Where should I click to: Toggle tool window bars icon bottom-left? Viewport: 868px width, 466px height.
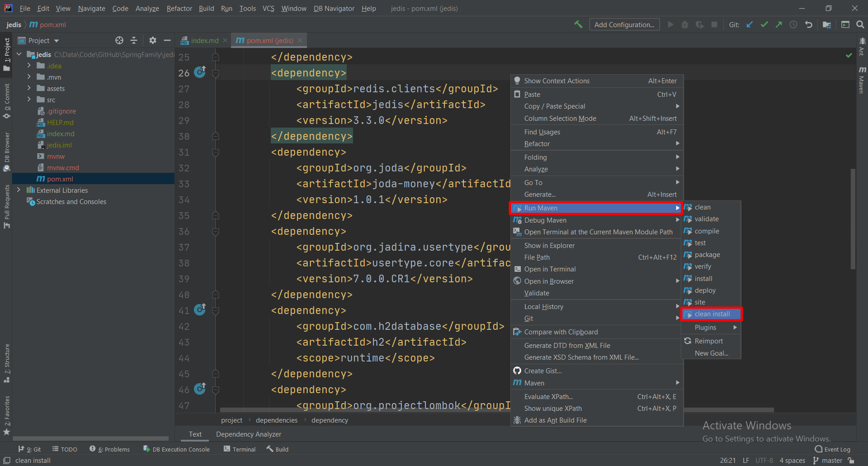pyautogui.click(x=6, y=461)
